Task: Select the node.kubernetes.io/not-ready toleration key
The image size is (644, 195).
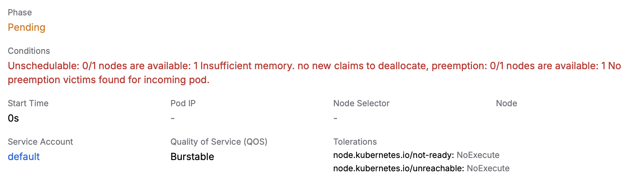Action: 393,155
